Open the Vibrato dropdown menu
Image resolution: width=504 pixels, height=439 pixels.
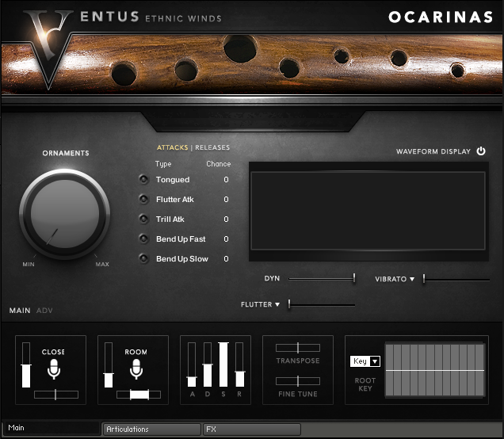coord(395,279)
